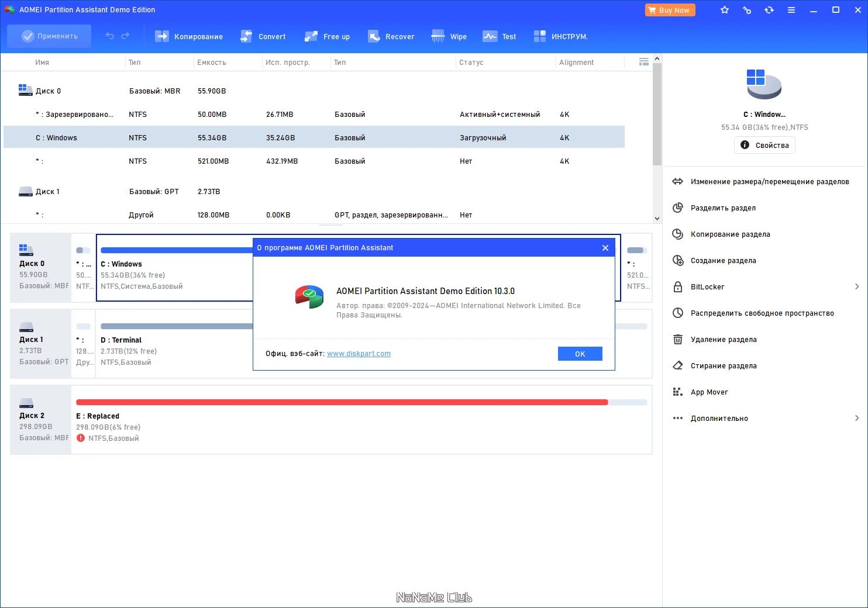Open the hamburger menu in title bar
The width and height of the screenshot is (868, 608).
[791, 10]
